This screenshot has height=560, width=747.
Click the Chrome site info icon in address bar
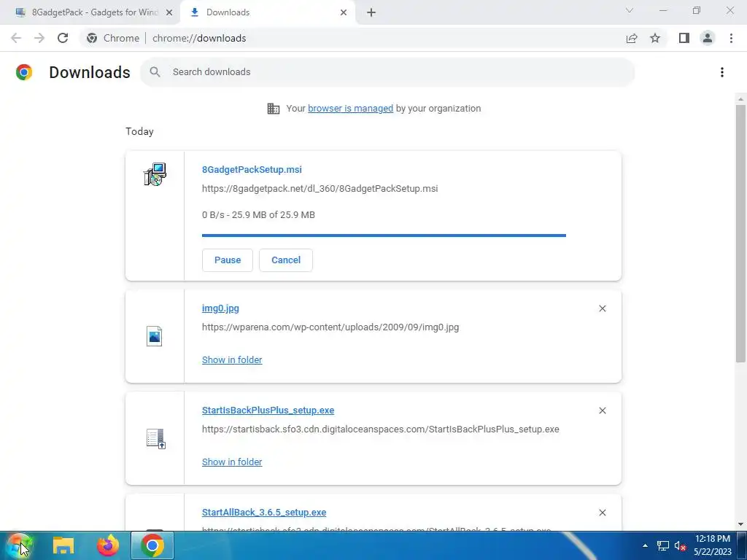(x=92, y=38)
